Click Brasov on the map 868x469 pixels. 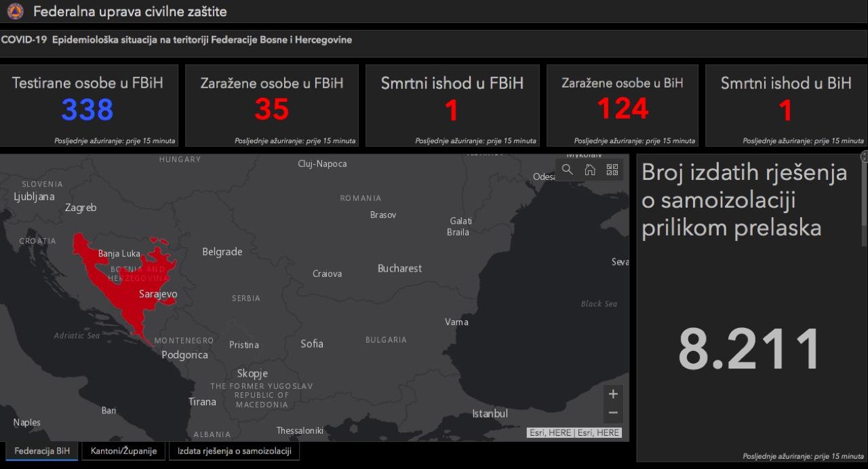click(383, 215)
